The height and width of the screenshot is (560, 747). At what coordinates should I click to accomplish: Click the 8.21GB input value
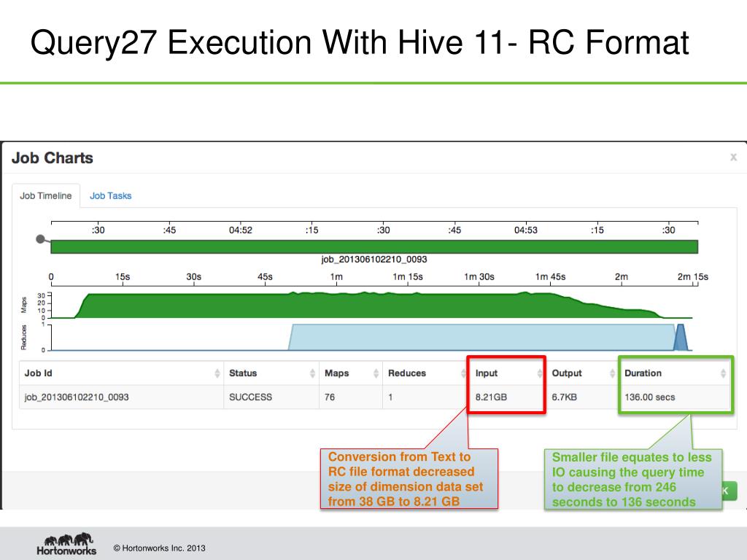pos(491,397)
